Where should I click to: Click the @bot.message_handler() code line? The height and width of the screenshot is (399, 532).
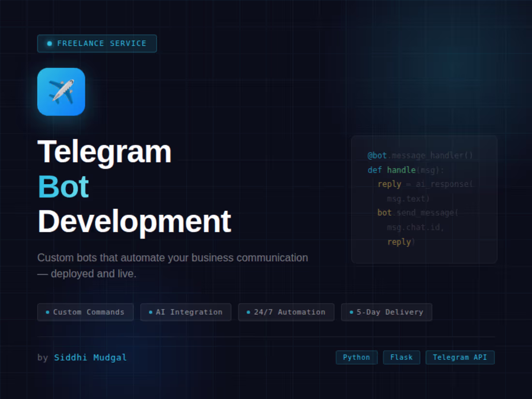point(420,156)
